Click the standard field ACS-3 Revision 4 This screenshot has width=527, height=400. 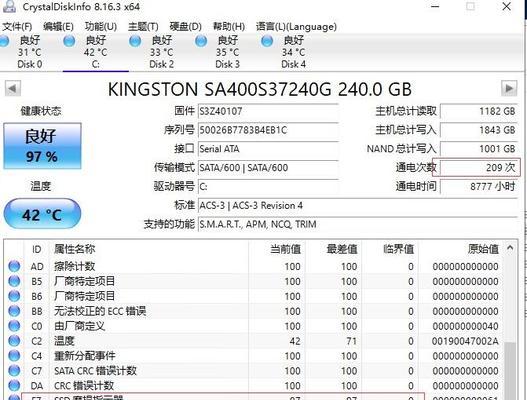[358, 205]
